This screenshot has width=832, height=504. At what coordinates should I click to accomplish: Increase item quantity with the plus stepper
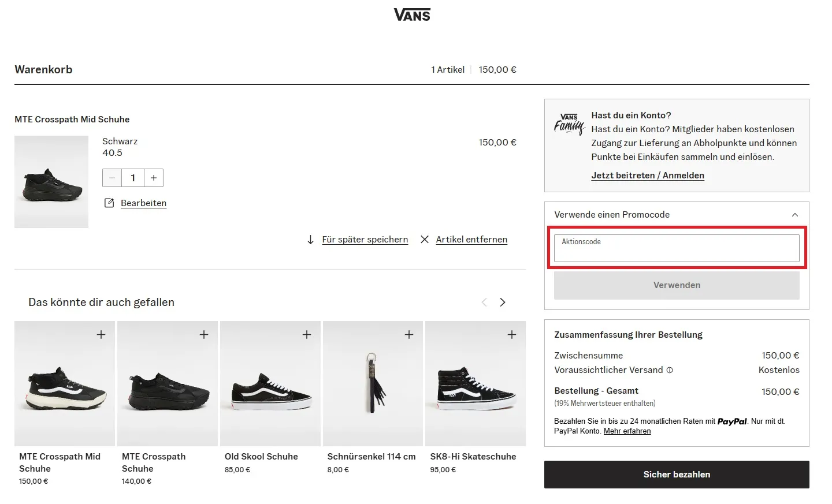153,178
